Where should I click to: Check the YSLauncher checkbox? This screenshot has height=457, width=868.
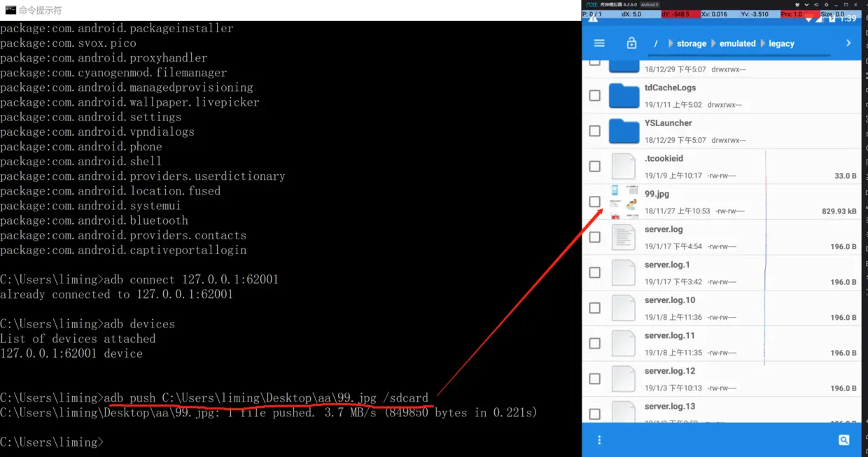[x=595, y=131]
